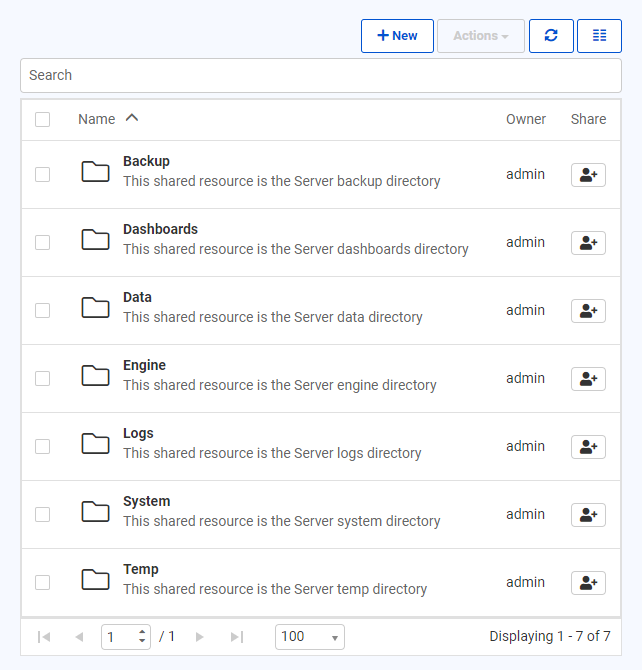Jump to last page icon
The image size is (642, 670).
click(237, 637)
